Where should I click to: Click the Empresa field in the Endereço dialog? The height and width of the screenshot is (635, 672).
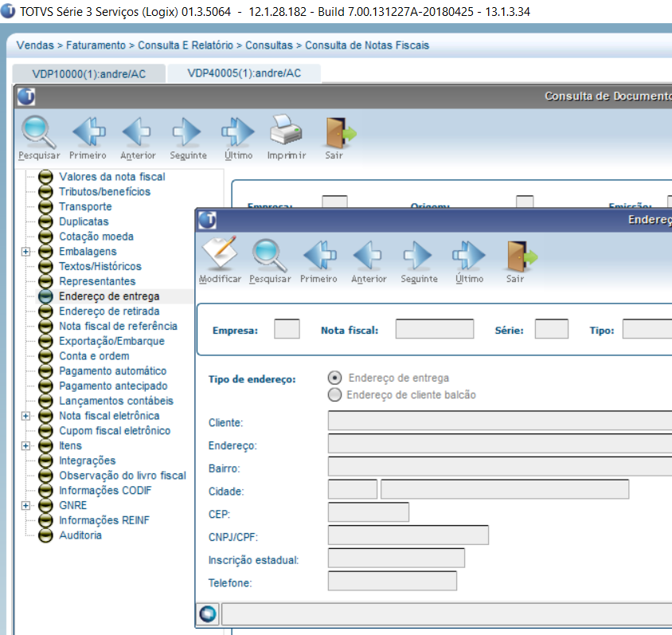point(287,329)
